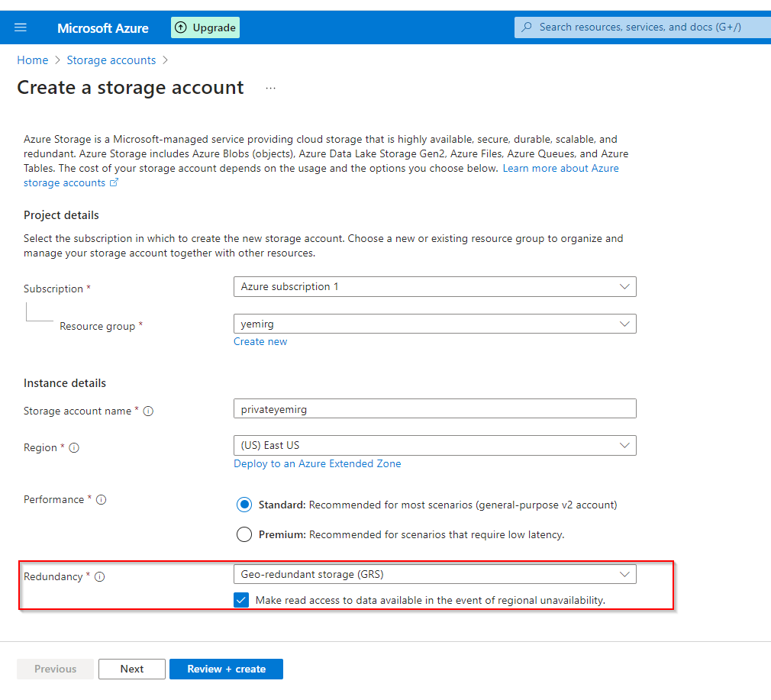Show info tooltip for Region

74,448
